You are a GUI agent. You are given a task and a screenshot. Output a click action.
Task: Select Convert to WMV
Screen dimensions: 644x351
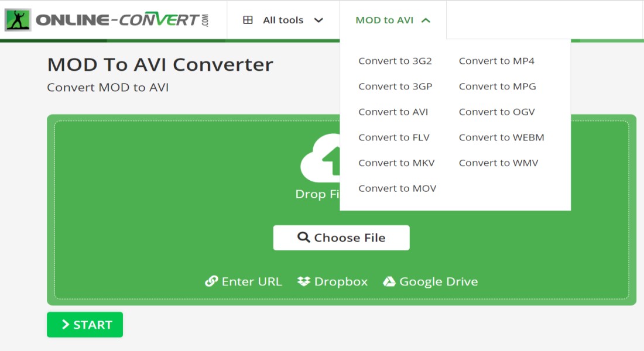coord(498,163)
